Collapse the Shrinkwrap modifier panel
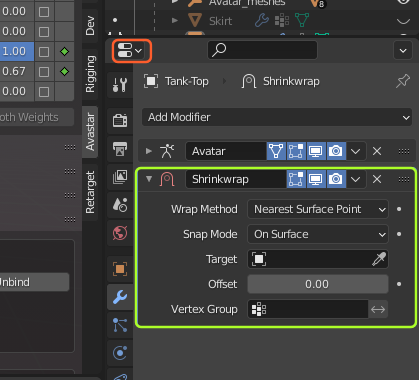This screenshot has width=419, height=380. [149, 179]
